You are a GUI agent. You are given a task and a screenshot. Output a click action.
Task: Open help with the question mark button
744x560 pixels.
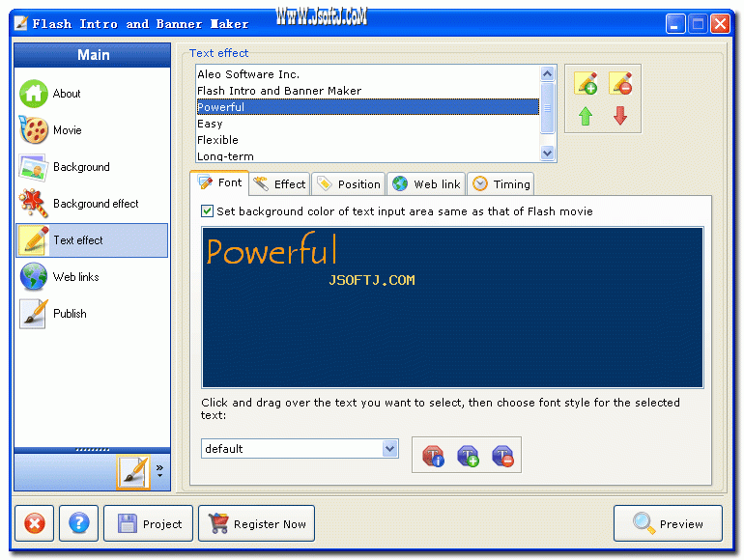click(79, 523)
